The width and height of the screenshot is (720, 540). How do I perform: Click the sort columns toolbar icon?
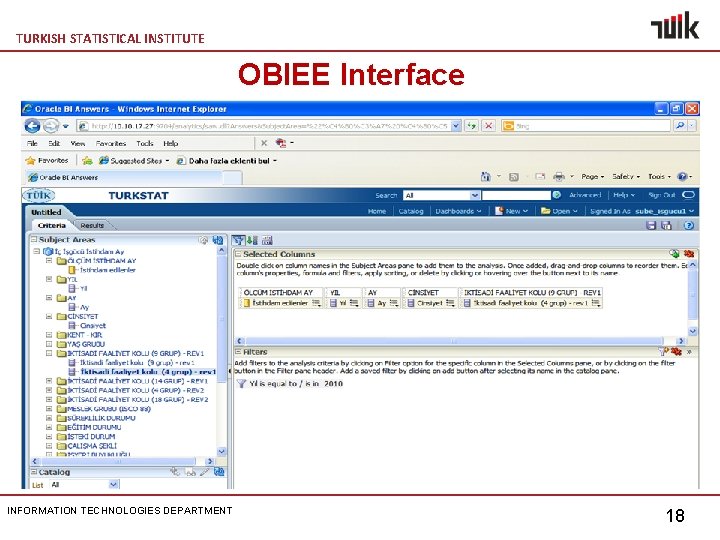[x=252, y=240]
